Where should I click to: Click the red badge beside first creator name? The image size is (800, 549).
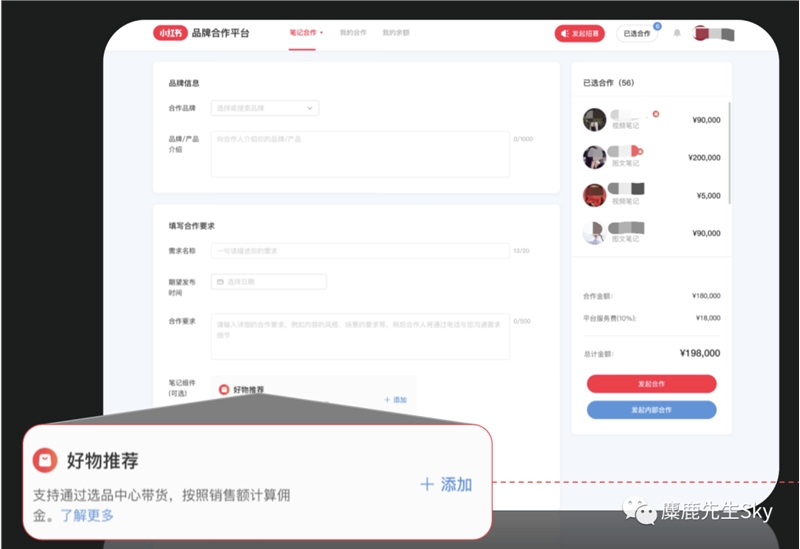pos(656,114)
